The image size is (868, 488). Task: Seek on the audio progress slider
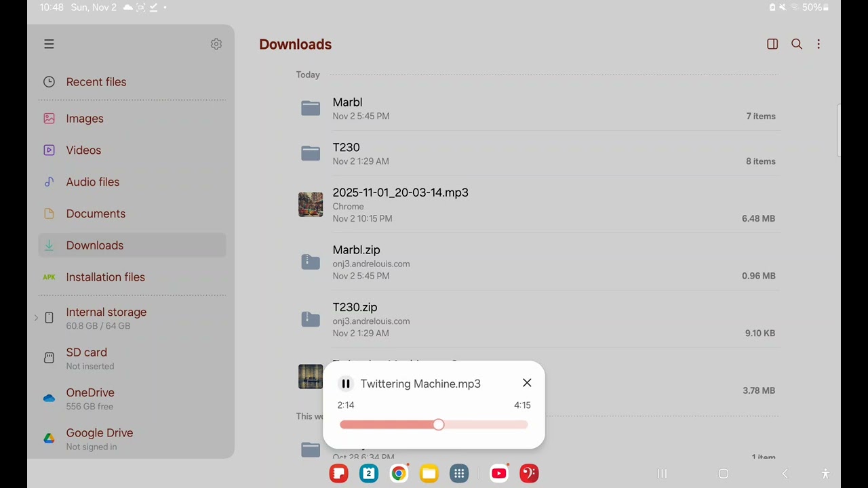(434, 424)
